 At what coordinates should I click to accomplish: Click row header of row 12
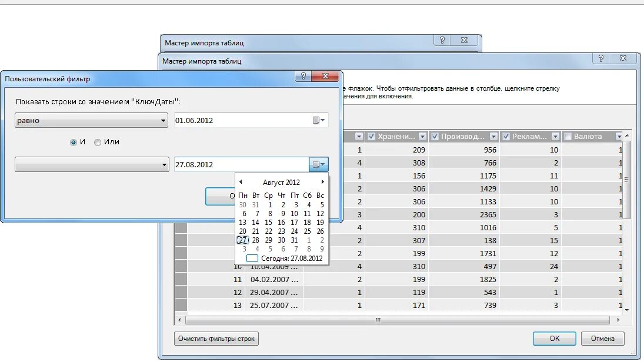tap(181, 292)
